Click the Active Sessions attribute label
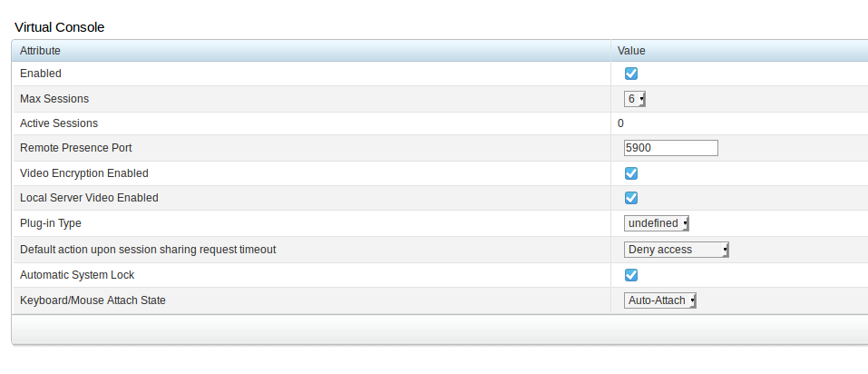Image resolution: width=868 pixels, height=374 pixels. pyautogui.click(x=59, y=123)
